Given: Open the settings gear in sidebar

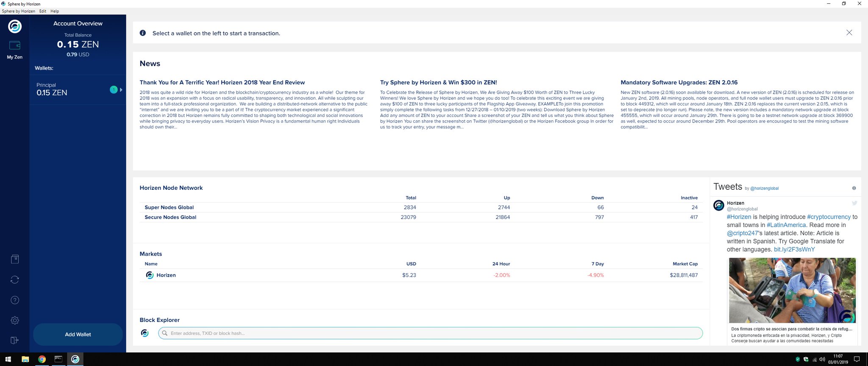Looking at the screenshot, I should click(15, 321).
